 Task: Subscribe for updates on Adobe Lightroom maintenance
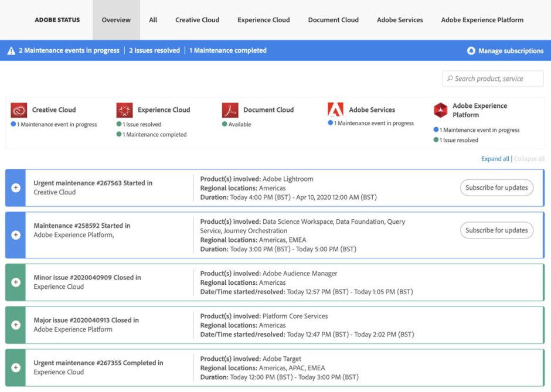pos(496,188)
